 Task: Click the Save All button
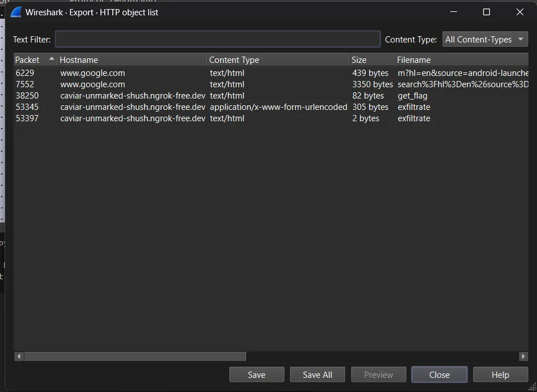coord(318,374)
